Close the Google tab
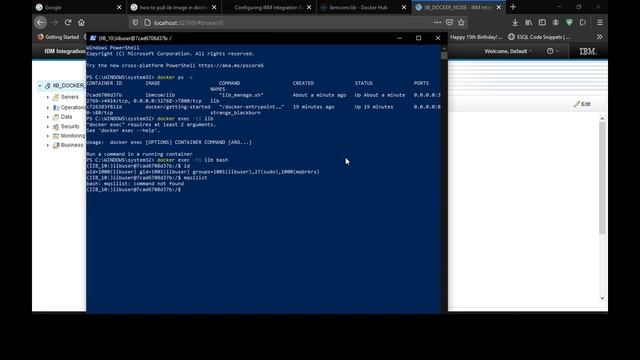Image resolution: width=640 pixels, height=360 pixels. point(119,7)
